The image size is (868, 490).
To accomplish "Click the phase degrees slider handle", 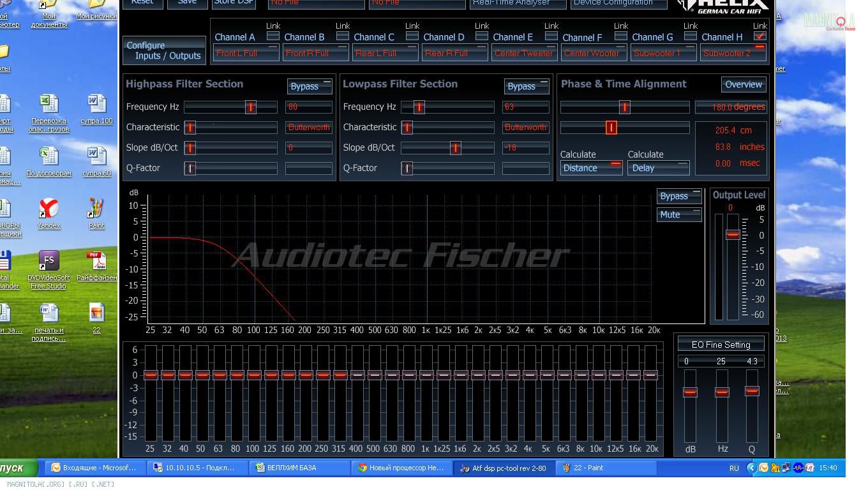I will (625, 107).
